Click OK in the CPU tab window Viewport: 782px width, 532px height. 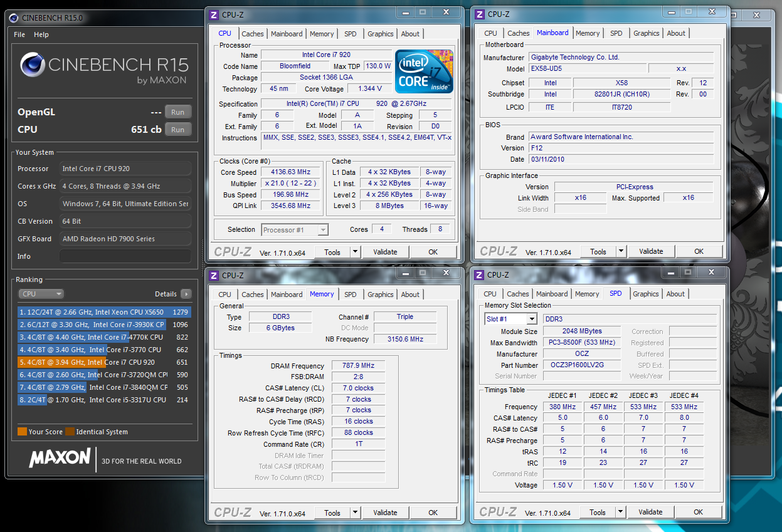[433, 252]
